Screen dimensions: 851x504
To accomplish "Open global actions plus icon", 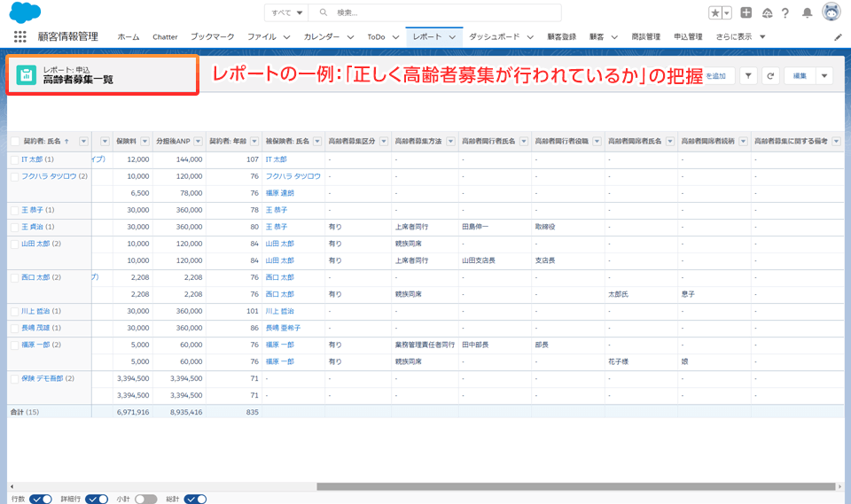I will coord(746,12).
